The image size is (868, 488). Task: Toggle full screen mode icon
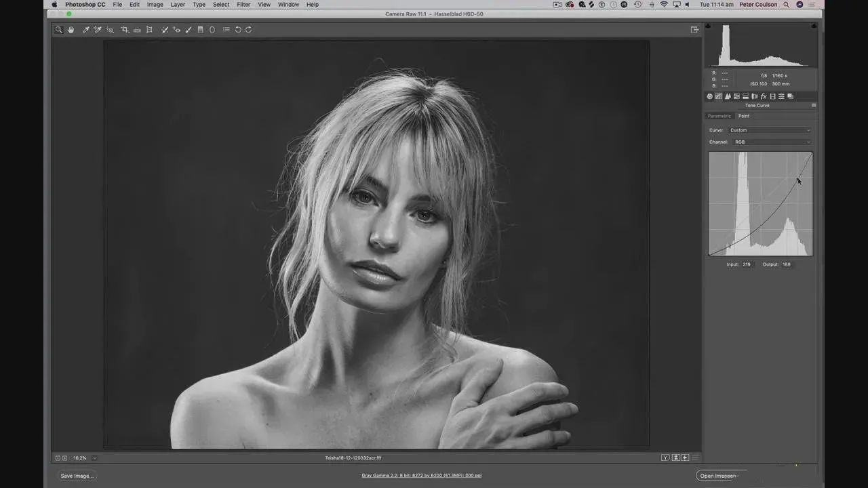point(694,30)
